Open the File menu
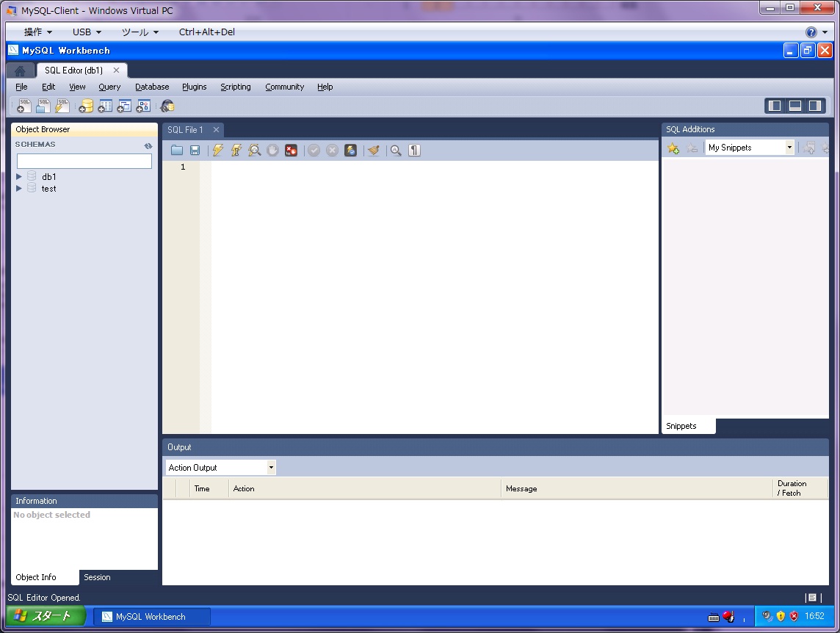 21,87
